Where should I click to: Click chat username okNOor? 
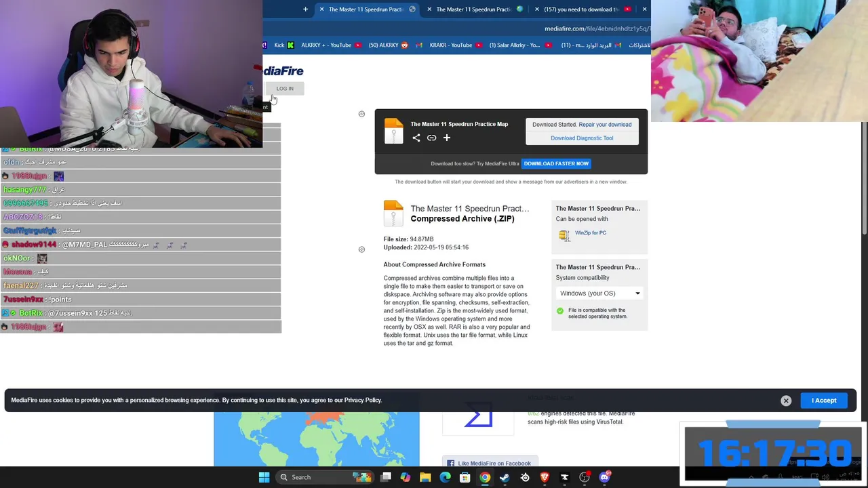coord(17,258)
